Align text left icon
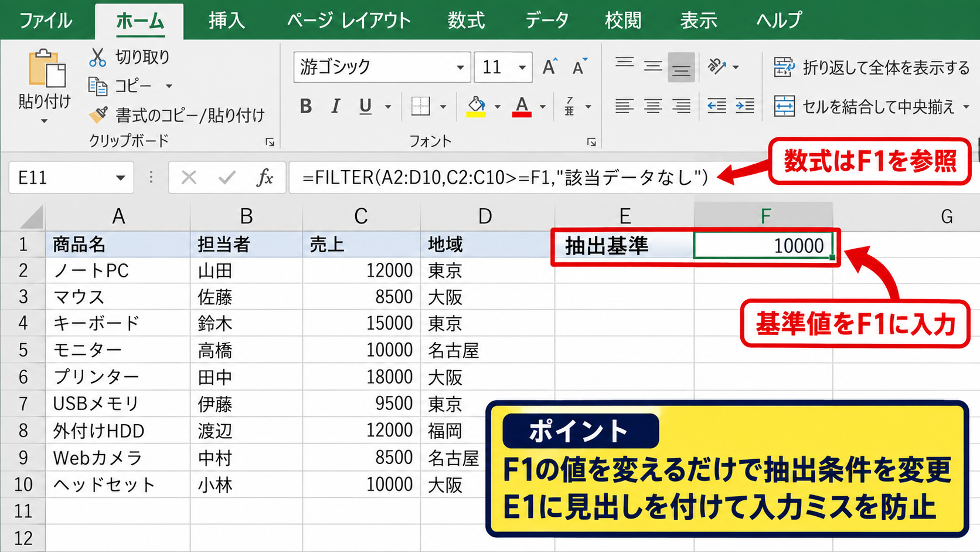The width and height of the screenshot is (980, 552). click(x=625, y=106)
